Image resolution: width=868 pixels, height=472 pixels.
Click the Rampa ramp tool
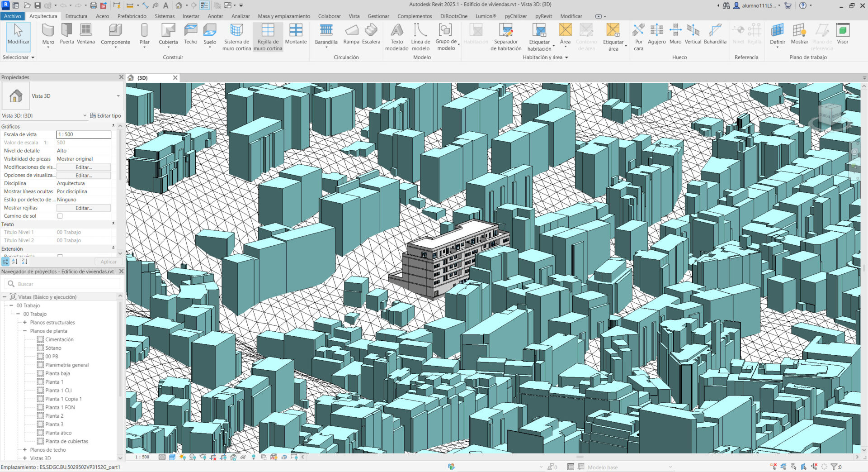point(351,34)
